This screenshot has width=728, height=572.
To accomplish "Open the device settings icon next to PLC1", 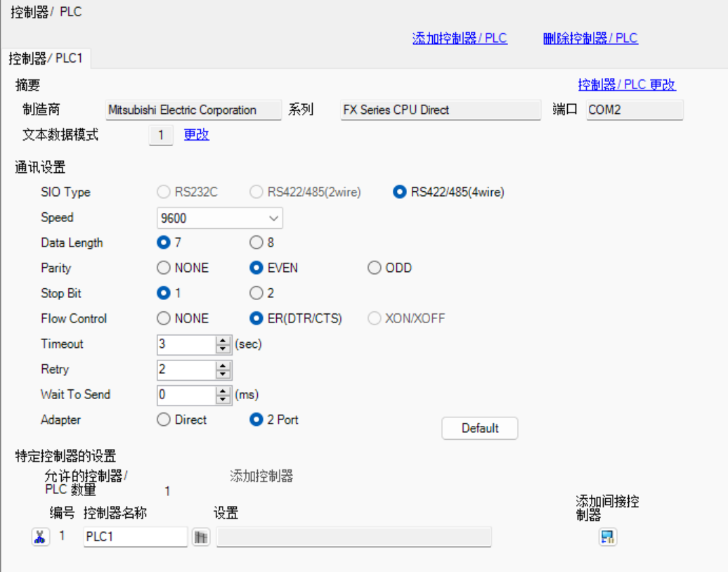I will (201, 537).
